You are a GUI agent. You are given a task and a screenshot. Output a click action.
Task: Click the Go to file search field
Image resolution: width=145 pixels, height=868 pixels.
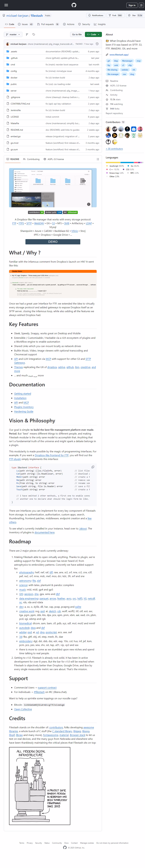pyautogui.click(x=77, y=34)
